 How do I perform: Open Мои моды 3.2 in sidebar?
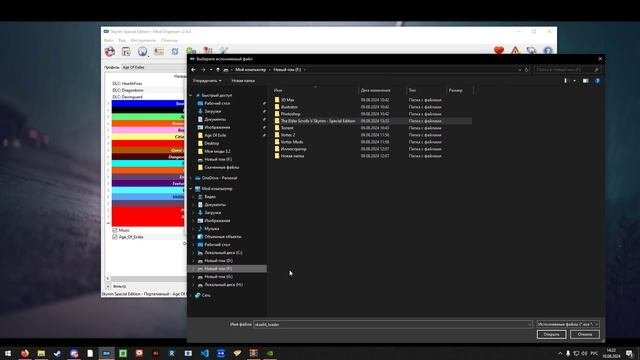pyautogui.click(x=217, y=151)
